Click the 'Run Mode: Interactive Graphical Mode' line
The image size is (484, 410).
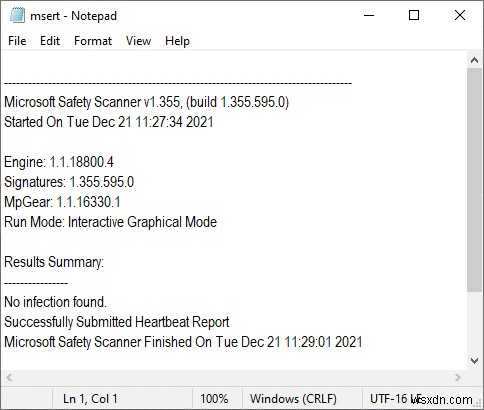coord(110,222)
